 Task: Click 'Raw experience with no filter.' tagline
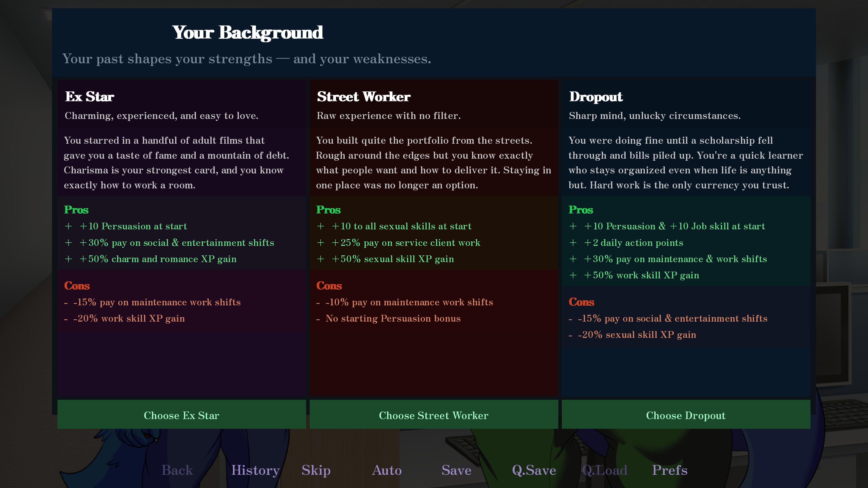point(388,115)
